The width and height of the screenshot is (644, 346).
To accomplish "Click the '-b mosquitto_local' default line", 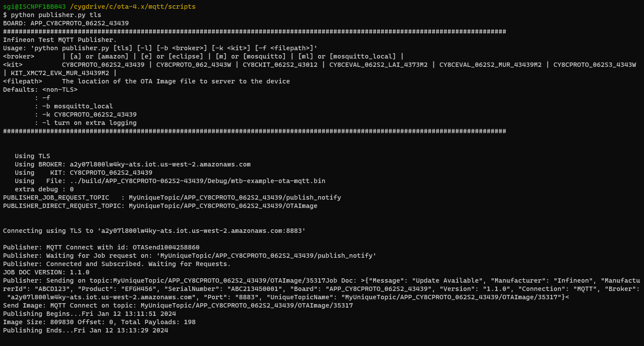I will [77, 106].
